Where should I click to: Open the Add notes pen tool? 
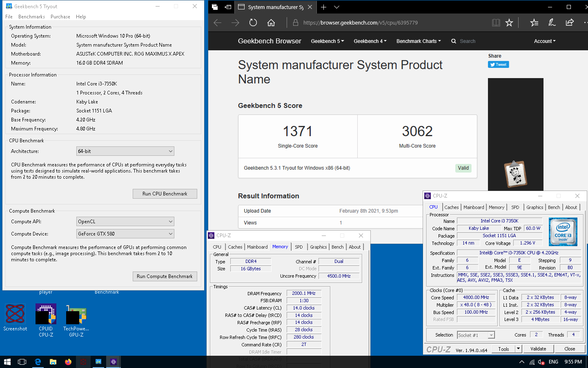click(552, 23)
